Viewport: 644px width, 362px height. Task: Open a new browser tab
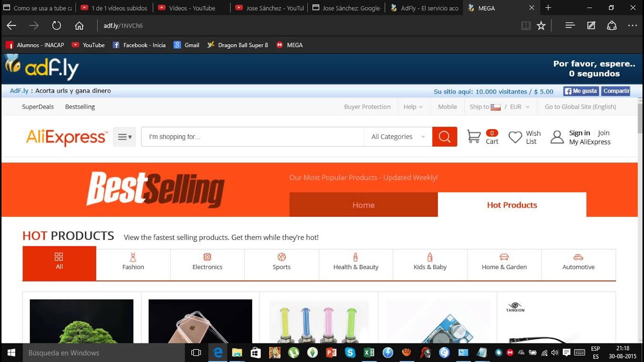(x=548, y=8)
